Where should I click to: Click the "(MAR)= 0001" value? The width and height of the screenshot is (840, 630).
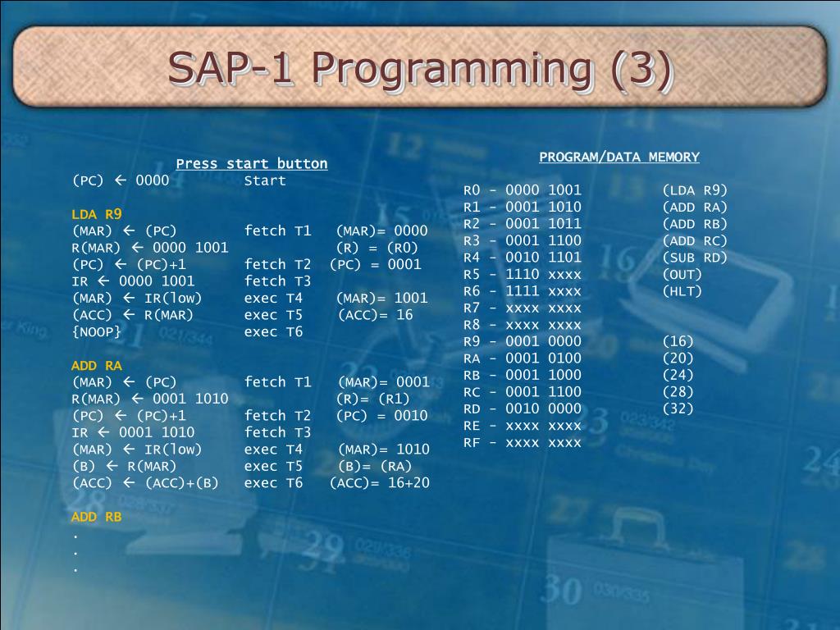[384, 382]
